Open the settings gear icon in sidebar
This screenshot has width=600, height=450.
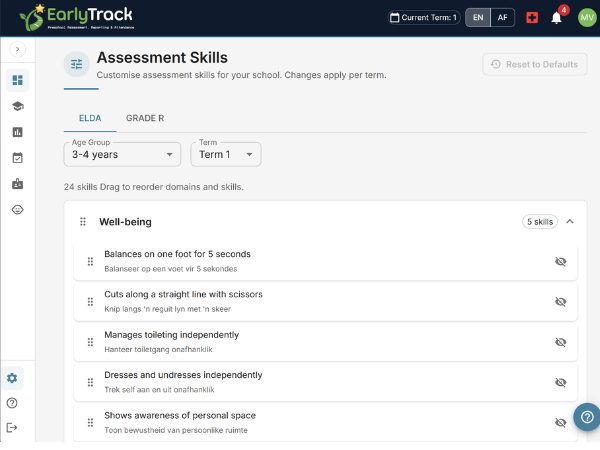pyautogui.click(x=12, y=378)
